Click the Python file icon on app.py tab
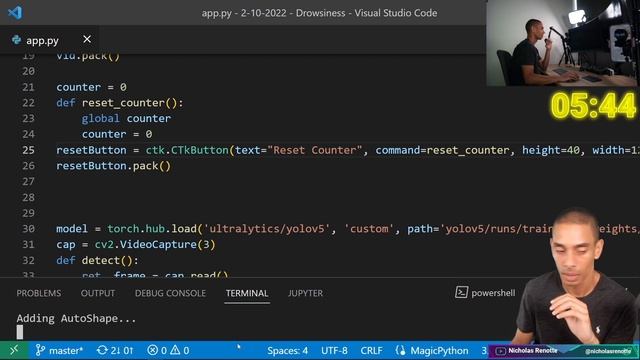 click(x=16, y=40)
